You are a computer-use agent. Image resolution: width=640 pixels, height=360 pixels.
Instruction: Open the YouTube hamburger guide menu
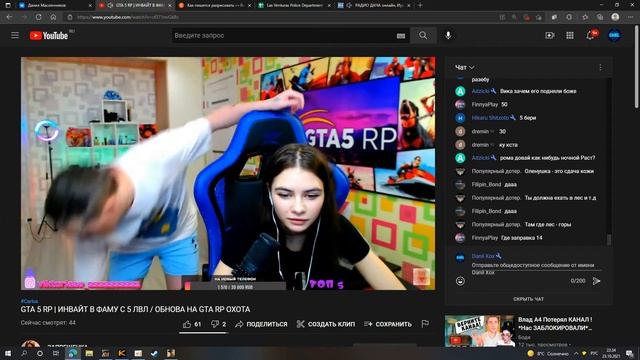click(x=15, y=36)
